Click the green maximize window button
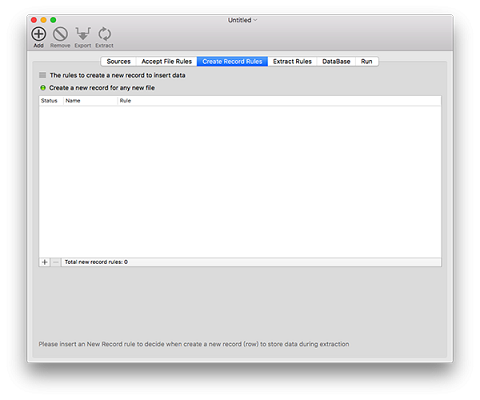 (x=53, y=20)
